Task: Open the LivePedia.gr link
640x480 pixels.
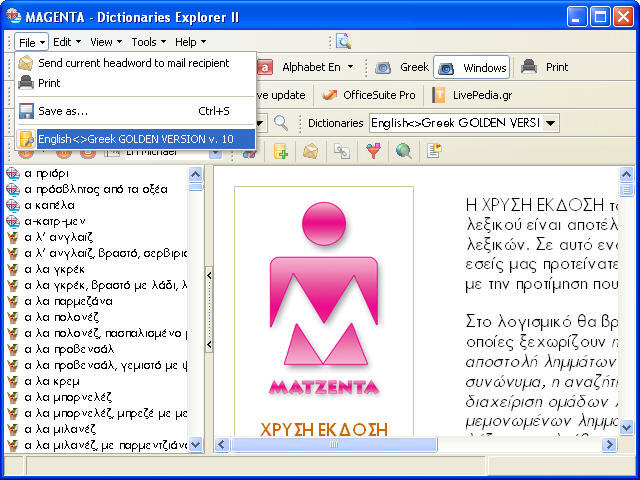Action: (472, 95)
